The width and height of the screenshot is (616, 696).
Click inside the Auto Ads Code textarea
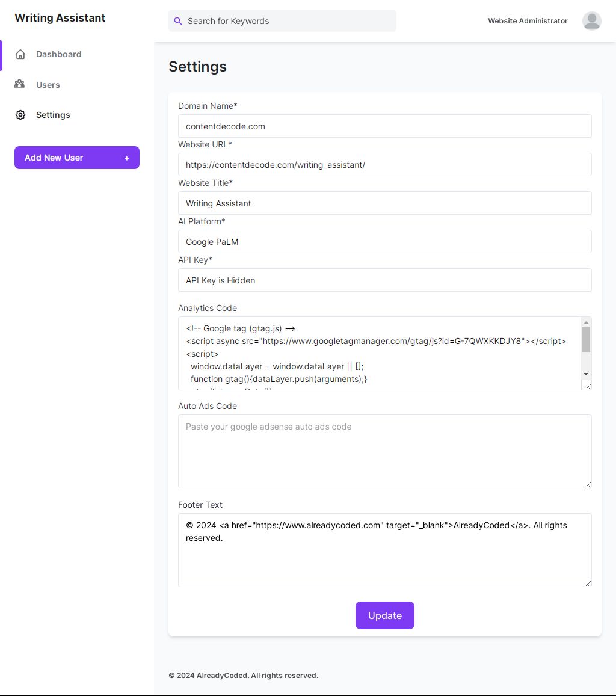pyautogui.click(x=385, y=451)
